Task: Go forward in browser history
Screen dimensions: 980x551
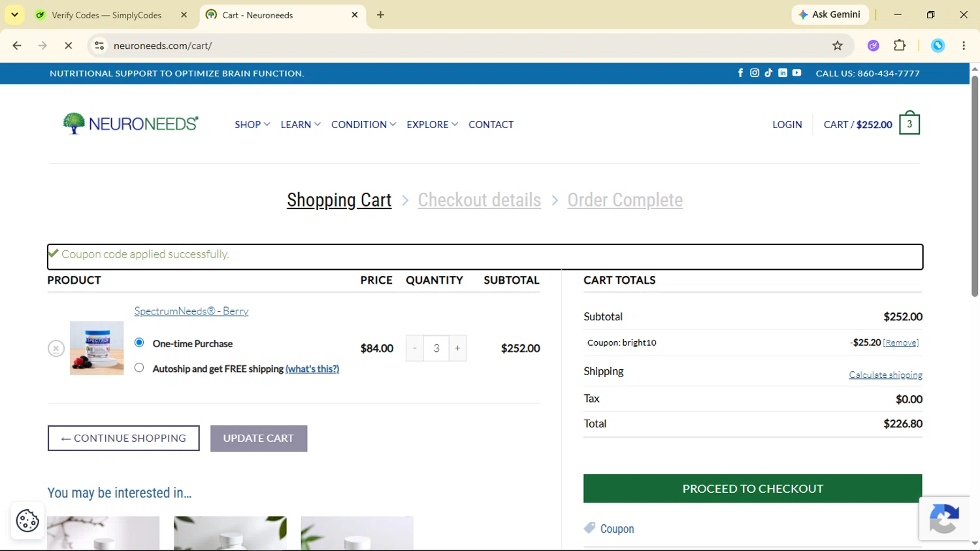Action: (x=42, y=46)
